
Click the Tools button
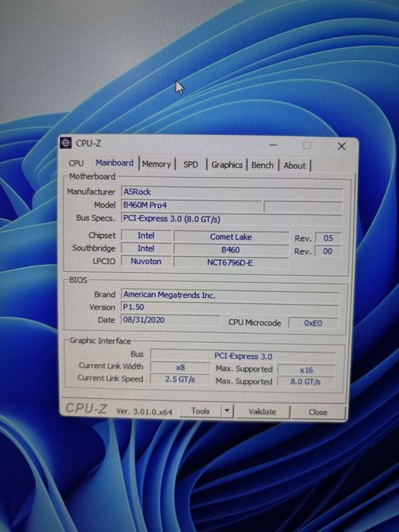(201, 411)
